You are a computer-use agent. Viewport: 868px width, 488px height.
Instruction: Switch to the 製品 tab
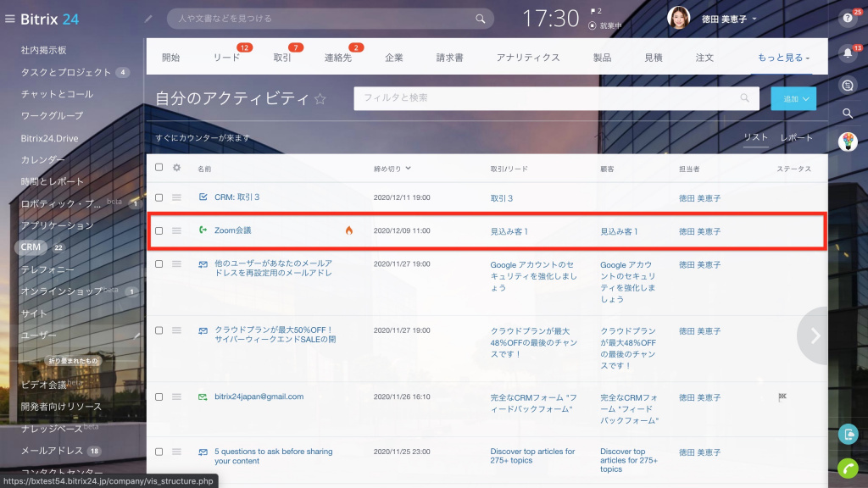click(x=603, y=58)
